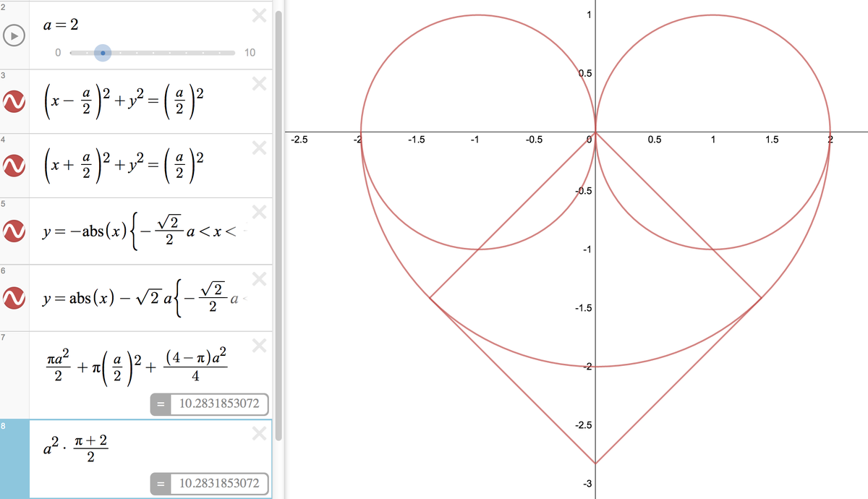Click the expression list scrollbar

(277, 224)
